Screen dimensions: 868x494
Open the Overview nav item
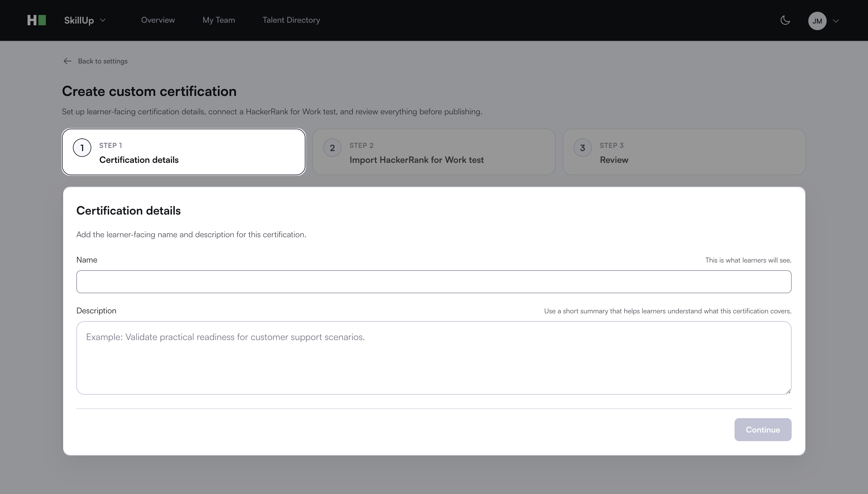[x=158, y=20]
